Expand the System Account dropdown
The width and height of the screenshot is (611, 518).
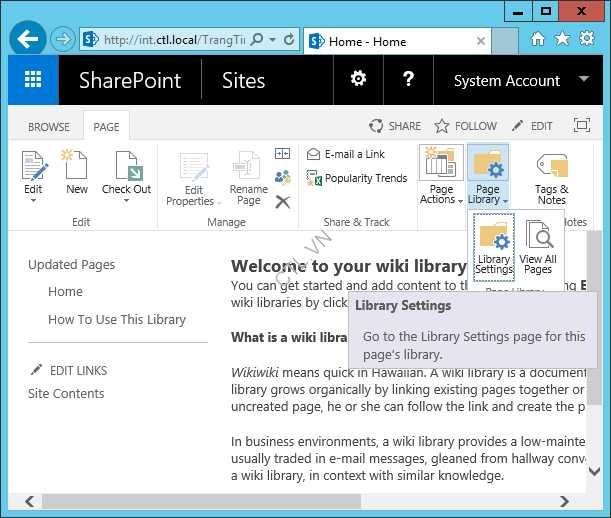(584, 80)
